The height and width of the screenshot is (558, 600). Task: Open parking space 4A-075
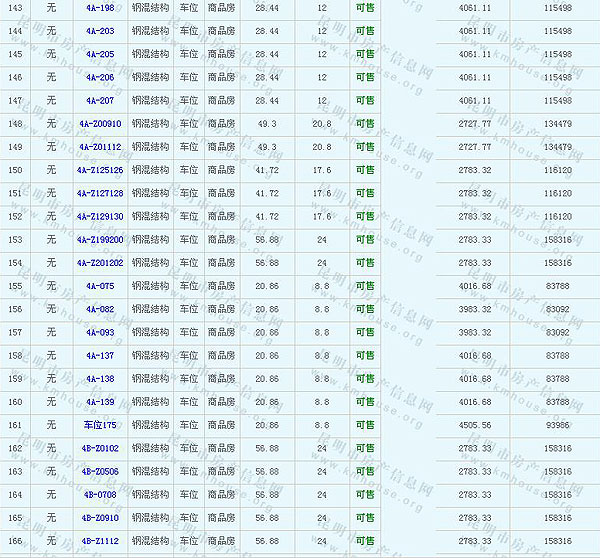[x=100, y=286]
